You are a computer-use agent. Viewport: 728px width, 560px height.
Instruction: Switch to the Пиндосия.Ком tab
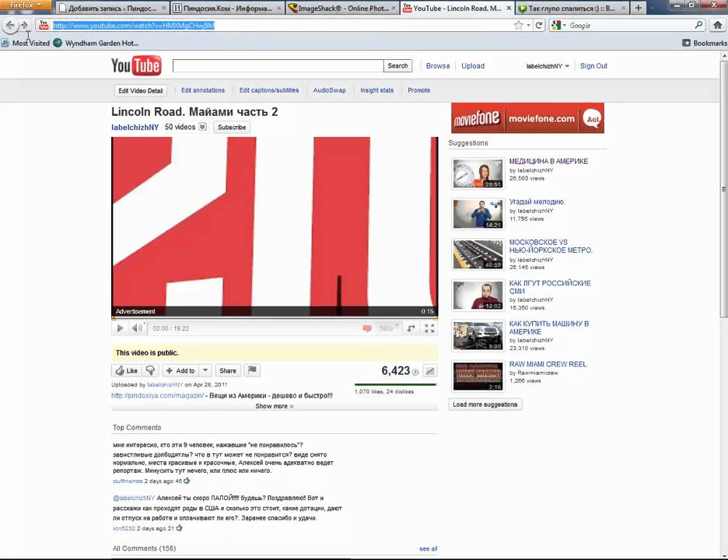(227, 9)
